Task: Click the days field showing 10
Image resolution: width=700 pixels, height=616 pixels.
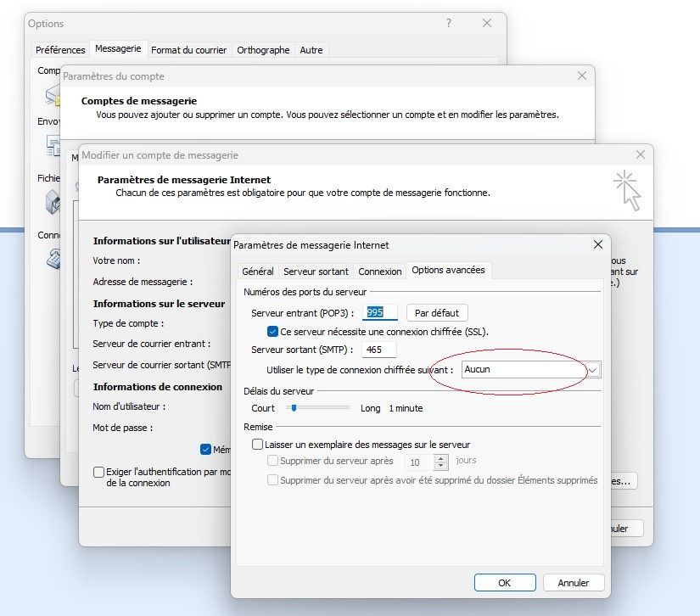Action: point(419,462)
